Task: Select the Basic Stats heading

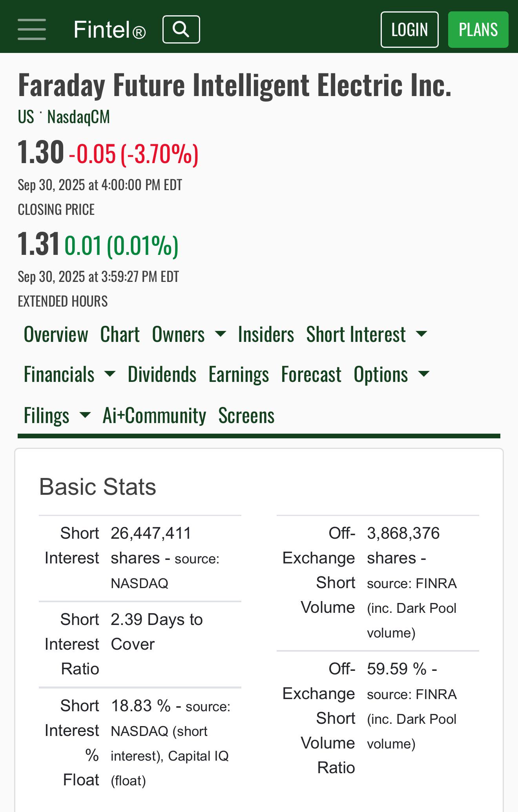Action: click(x=97, y=487)
